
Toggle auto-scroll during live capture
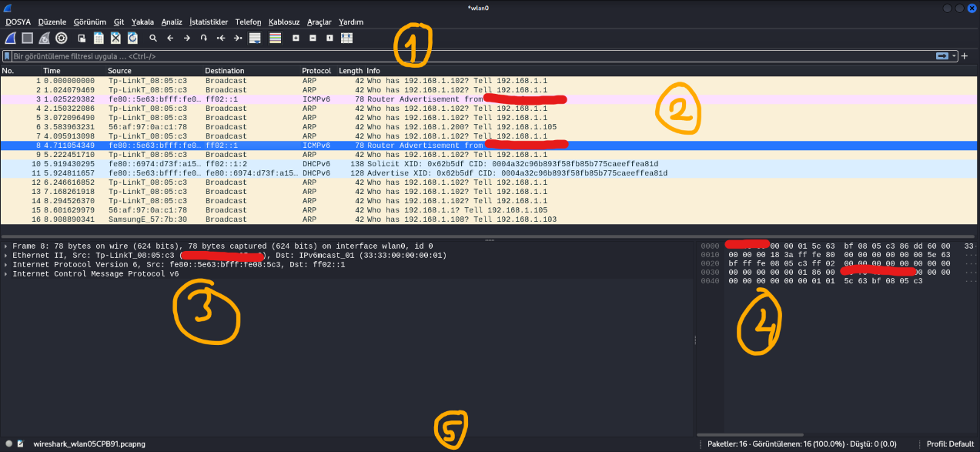[255, 37]
